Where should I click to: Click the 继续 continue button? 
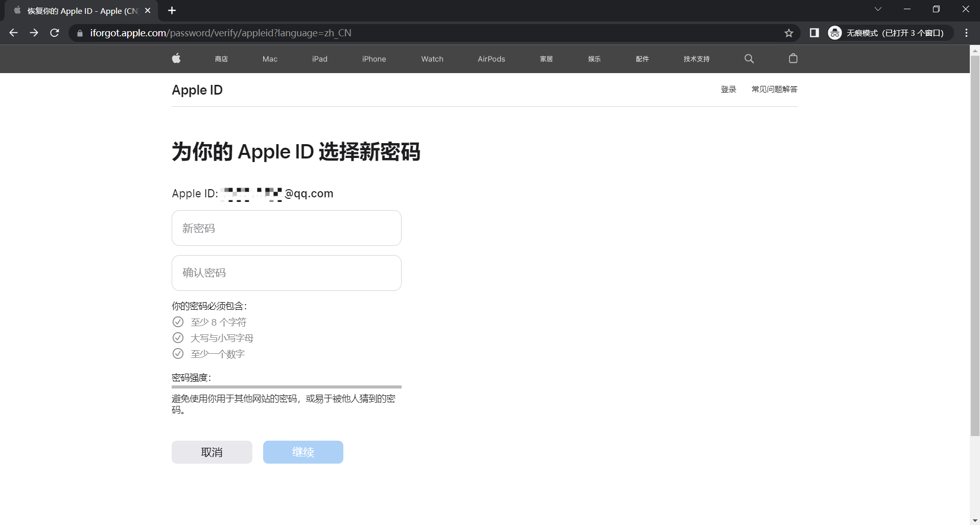pyautogui.click(x=303, y=452)
